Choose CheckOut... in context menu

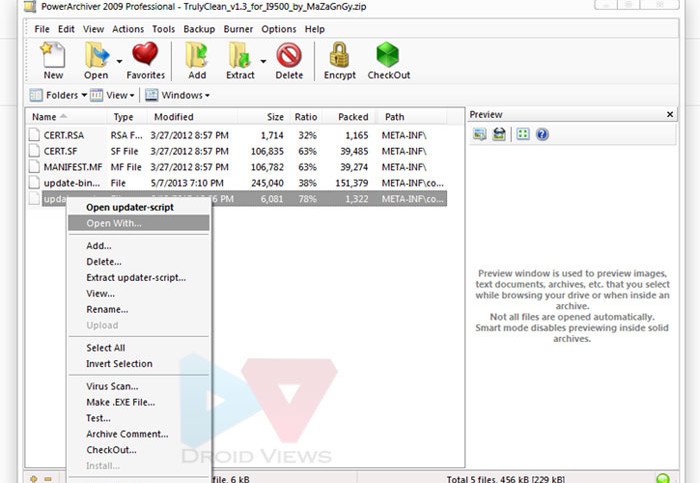(138, 450)
